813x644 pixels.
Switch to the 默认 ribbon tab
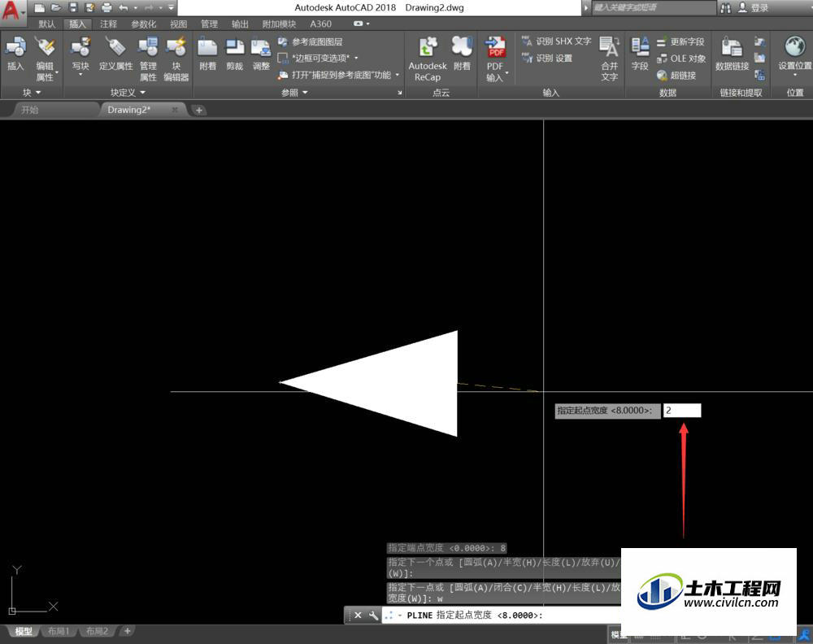coord(46,24)
